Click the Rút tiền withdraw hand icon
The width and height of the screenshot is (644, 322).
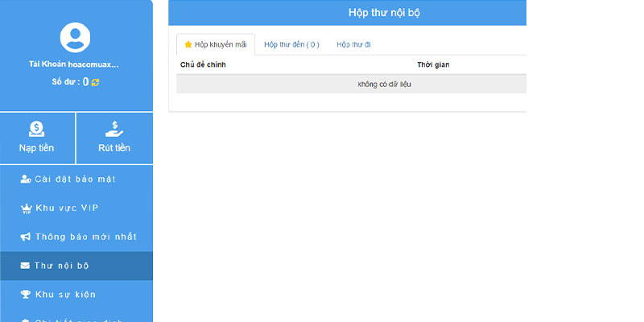114,129
